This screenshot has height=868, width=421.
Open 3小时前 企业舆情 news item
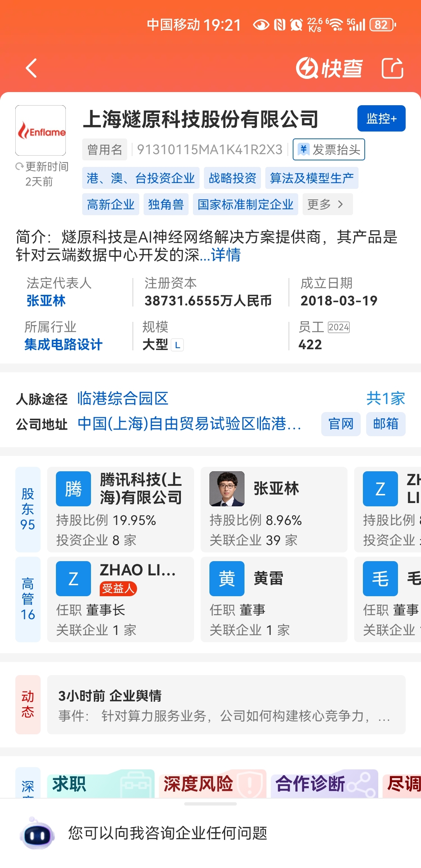coord(226,704)
